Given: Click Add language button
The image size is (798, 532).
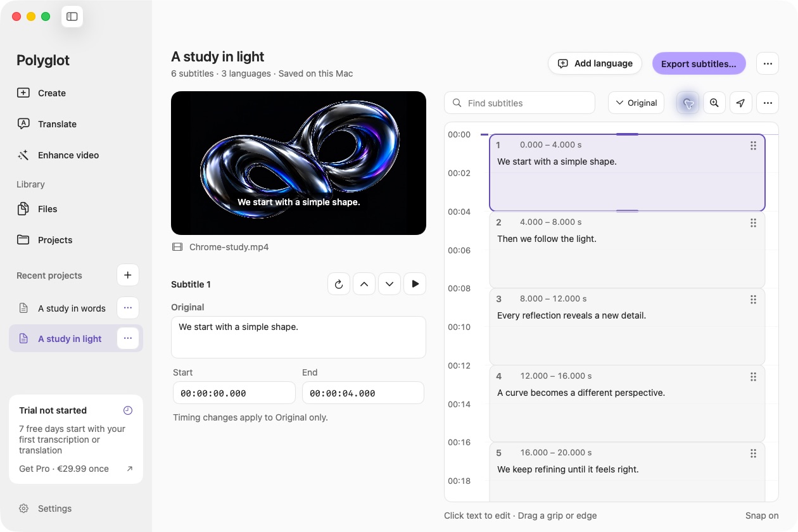Looking at the screenshot, I should pos(595,63).
